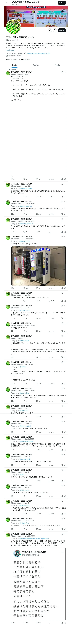Reply to the Mar 30 post

pyautogui.click(x=12, y=197)
